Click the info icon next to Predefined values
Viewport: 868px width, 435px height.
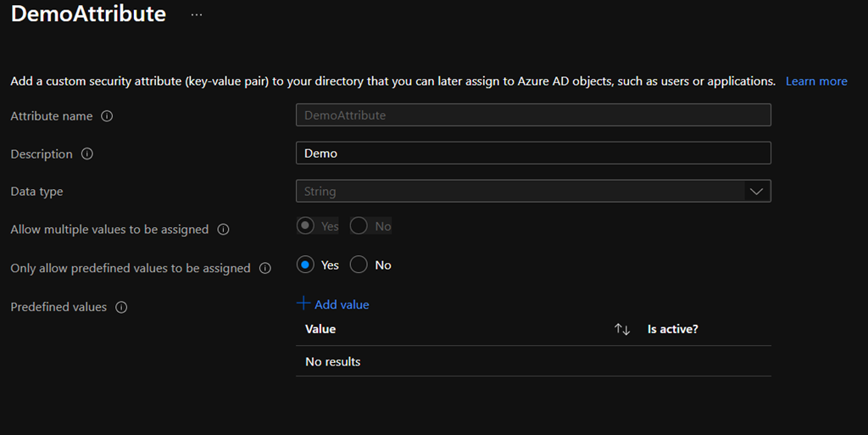pos(121,308)
